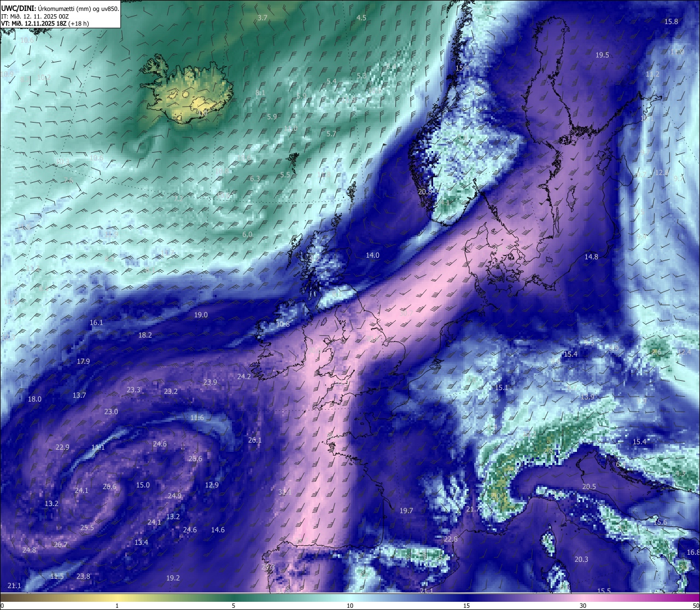Image resolution: width=700 pixels, height=610 pixels.
Task: Click the '6.3' value near the Faroes
Action: pos(254,179)
